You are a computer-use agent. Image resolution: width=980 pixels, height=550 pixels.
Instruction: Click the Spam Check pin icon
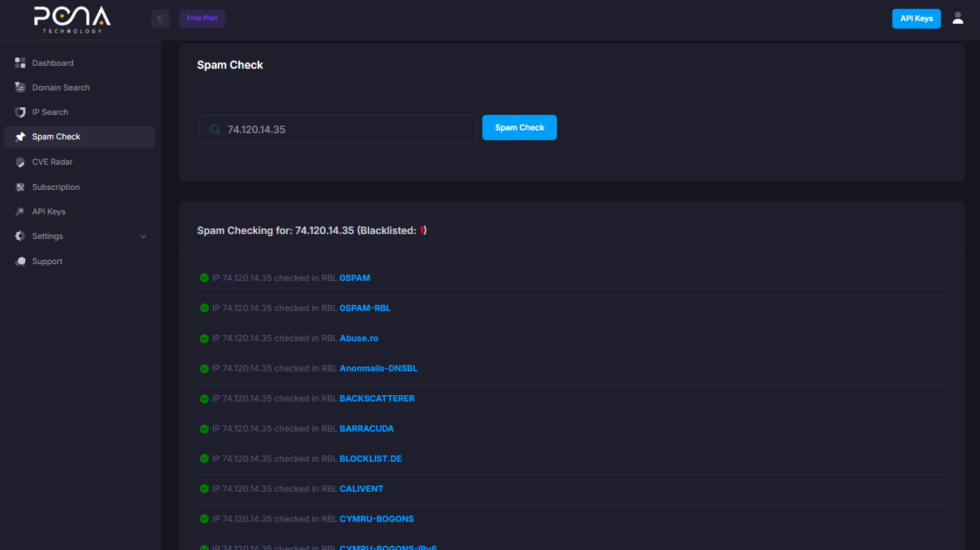point(20,137)
